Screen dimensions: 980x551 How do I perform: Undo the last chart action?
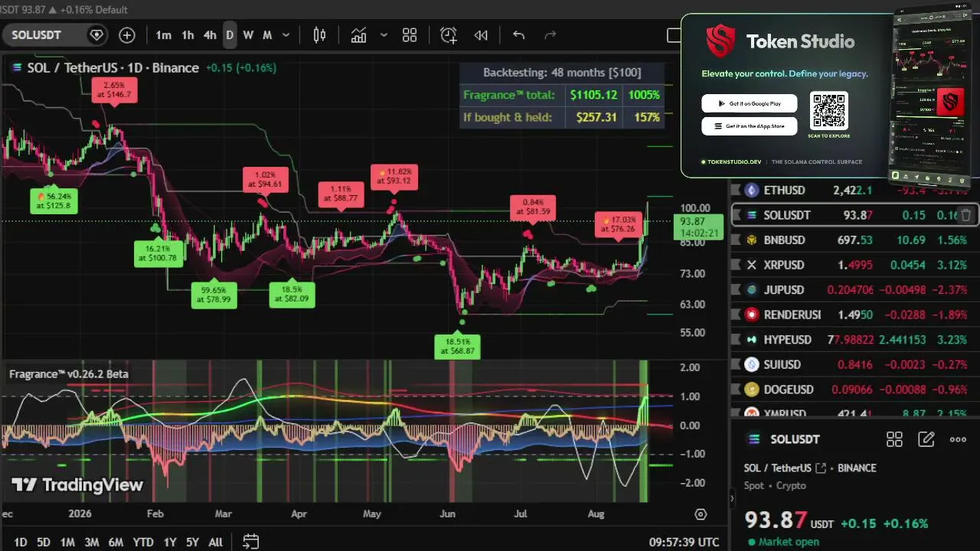click(x=518, y=35)
